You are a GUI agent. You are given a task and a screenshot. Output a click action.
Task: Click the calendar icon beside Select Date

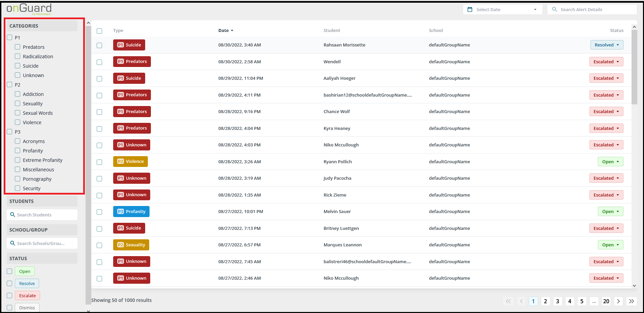point(470,9)
